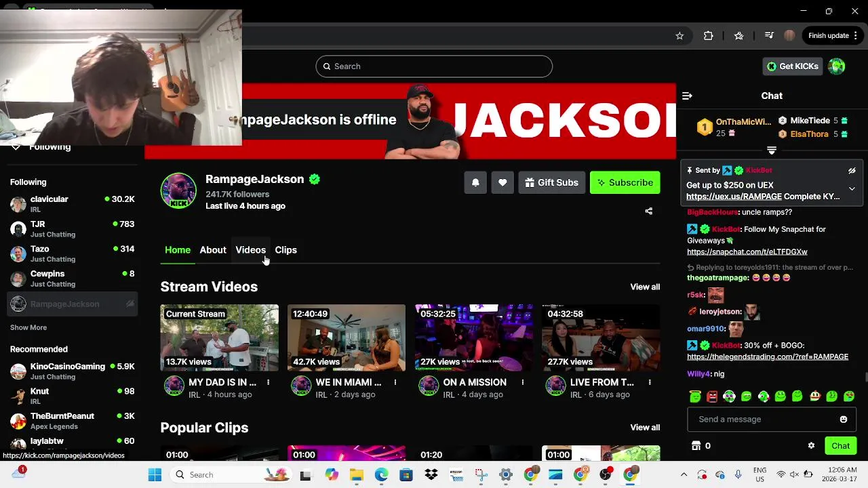Open thelegendstrading.com link in chat
868x488 pixels.
click(x=768, y=357)
